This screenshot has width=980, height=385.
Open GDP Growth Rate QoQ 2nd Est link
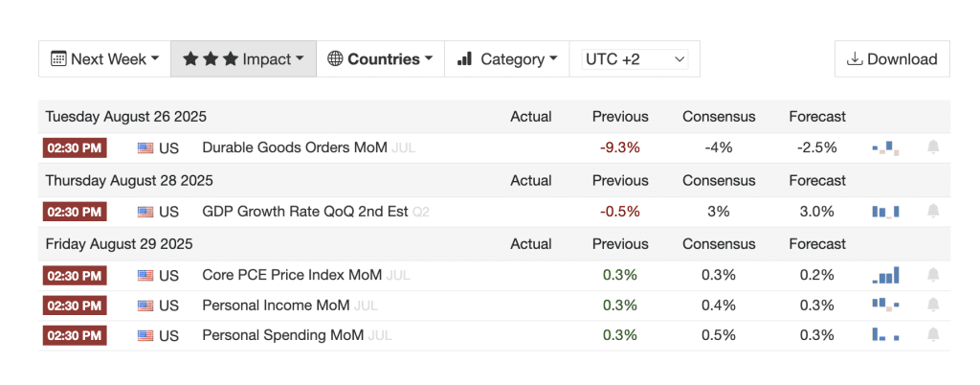[x=305, y=212]
